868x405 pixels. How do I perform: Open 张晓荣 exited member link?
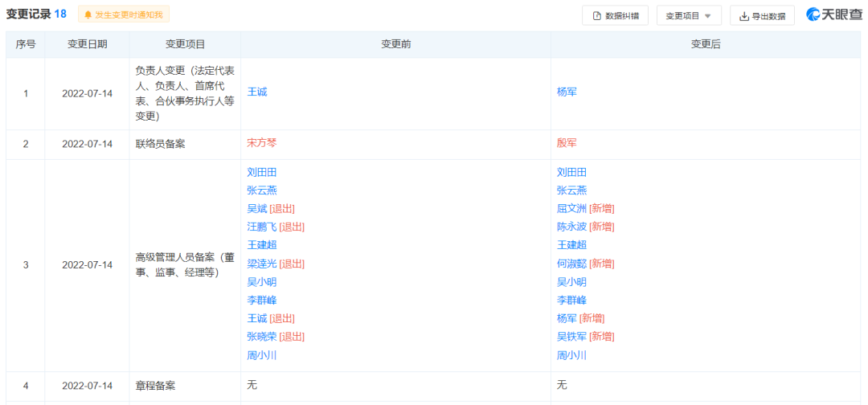pos(262,337)
